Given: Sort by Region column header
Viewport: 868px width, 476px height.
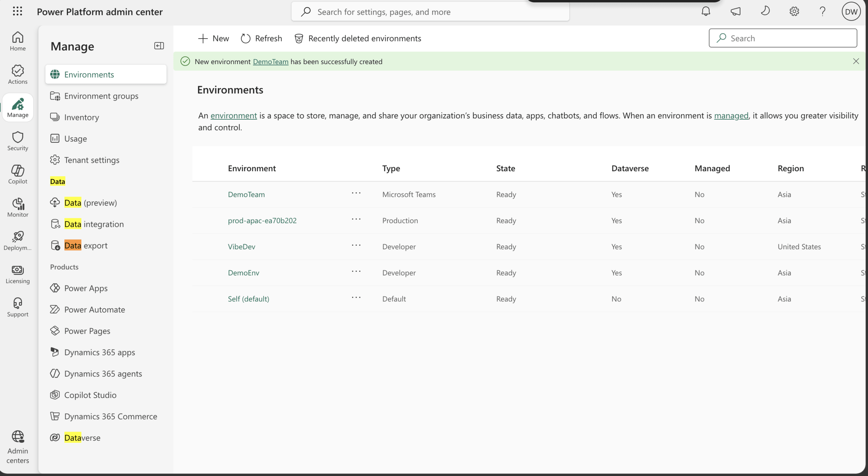Looking at the screenshot, I should [x=791, y=168].
